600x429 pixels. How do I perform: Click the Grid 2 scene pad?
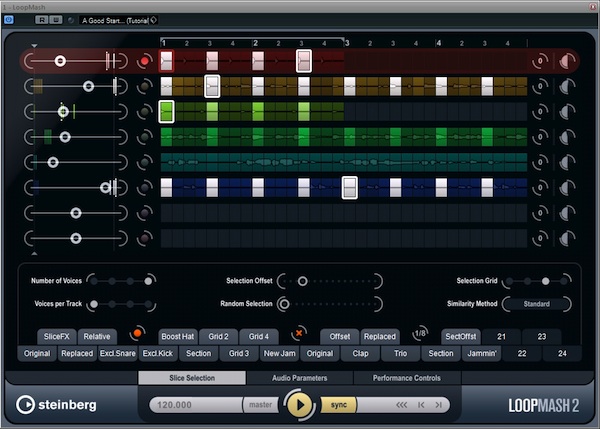pos(218,336)
